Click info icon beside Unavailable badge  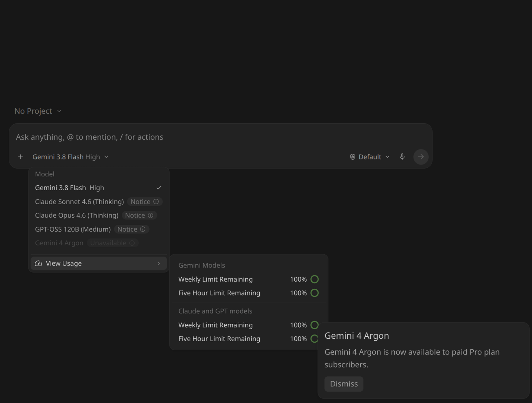click(x=132, y=243)
